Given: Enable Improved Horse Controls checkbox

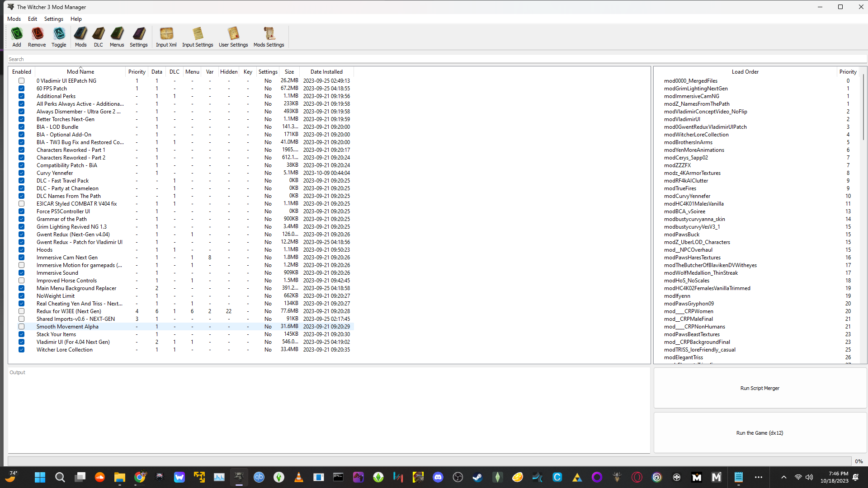Looking at the screenshot, I should 21,281.
